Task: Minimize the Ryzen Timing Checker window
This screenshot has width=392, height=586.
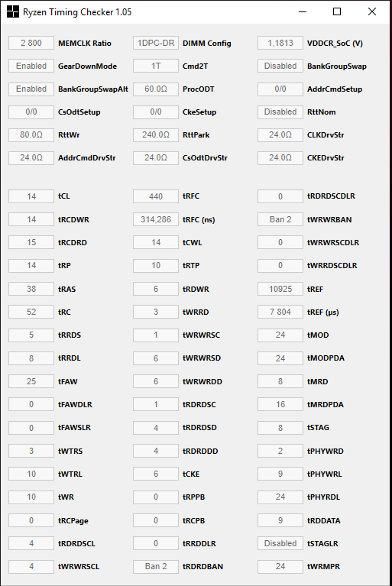Action: (303, 11)
